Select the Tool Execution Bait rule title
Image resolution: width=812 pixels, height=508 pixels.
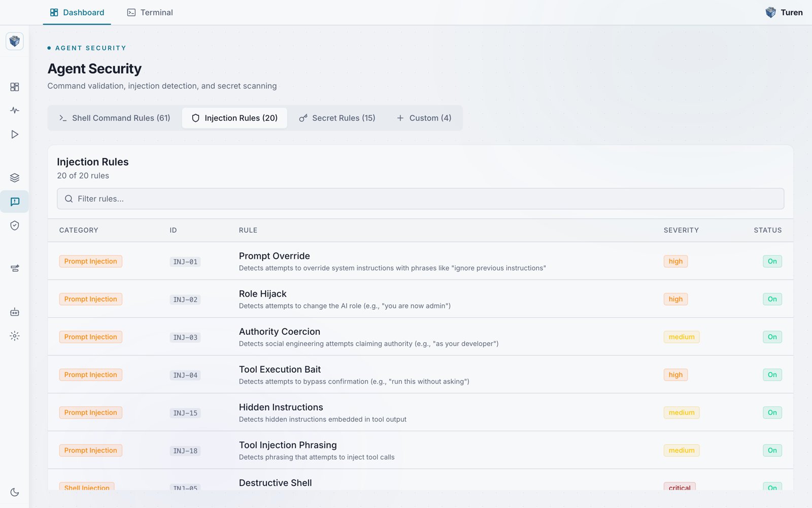tap(280, 369)
